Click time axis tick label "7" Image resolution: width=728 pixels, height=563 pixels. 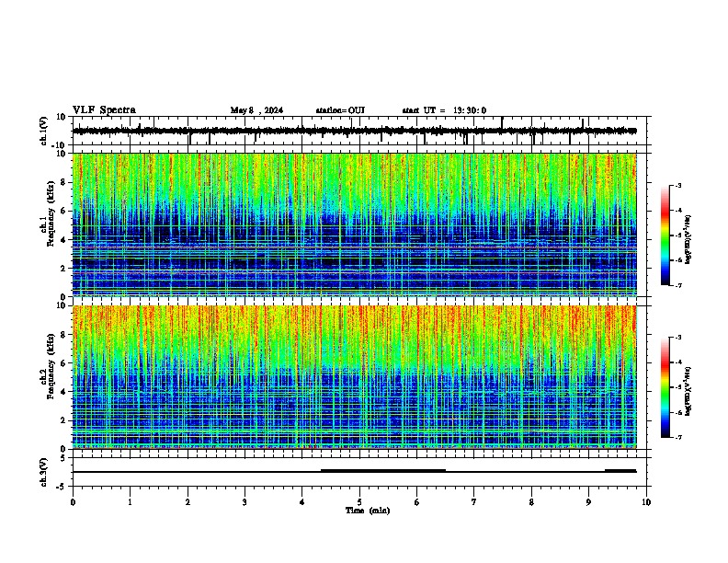[x=474, y=501]
